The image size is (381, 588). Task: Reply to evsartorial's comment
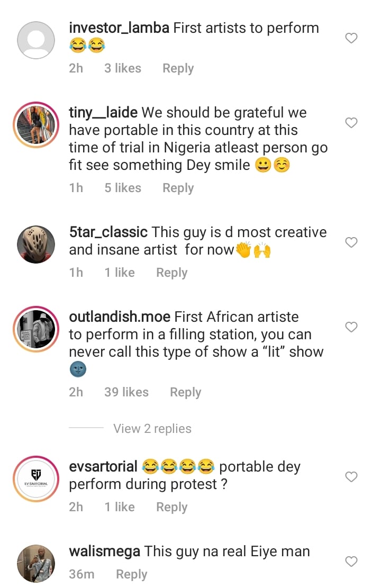[x=171, y=507]
